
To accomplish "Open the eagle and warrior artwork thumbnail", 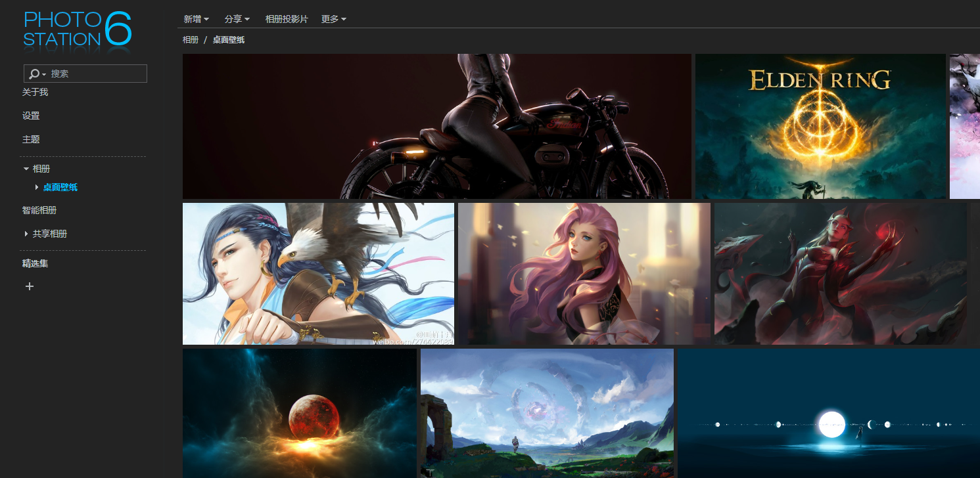I will [318, 273].
